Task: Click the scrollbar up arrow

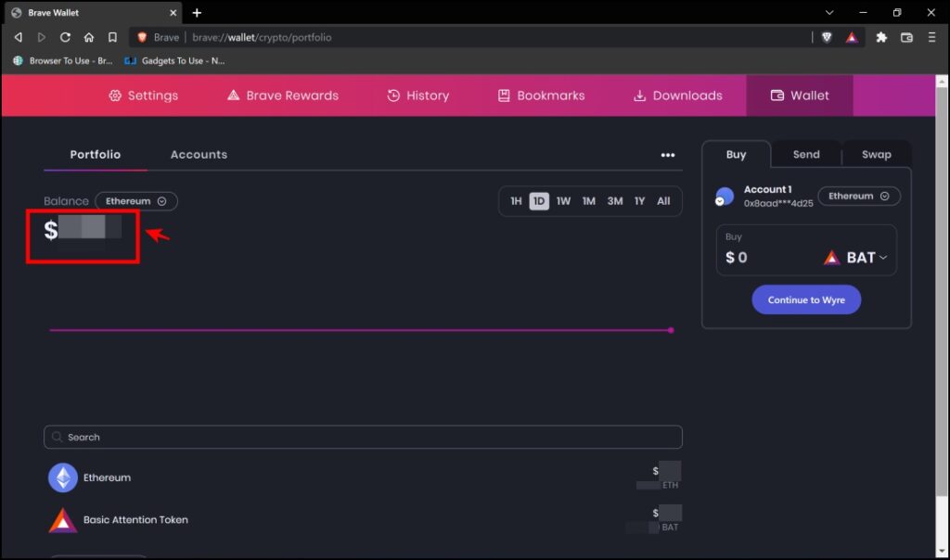Action: (942, 81)
